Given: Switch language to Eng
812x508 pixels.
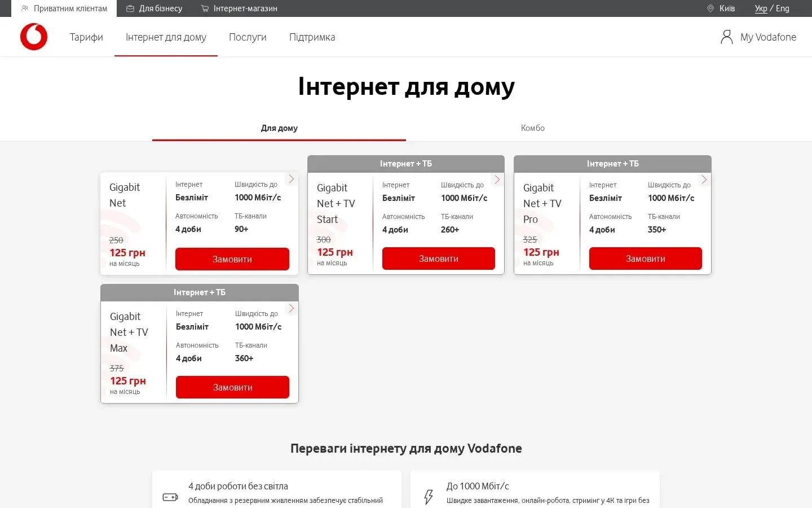Looking at the screenshot, I should (x=783, y=8).
